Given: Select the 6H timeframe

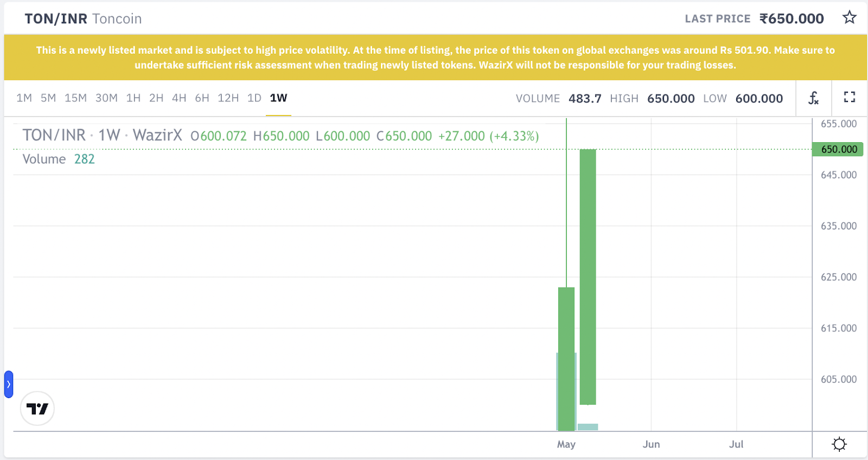Looking at the screenshot, I should tap(202, 98).
